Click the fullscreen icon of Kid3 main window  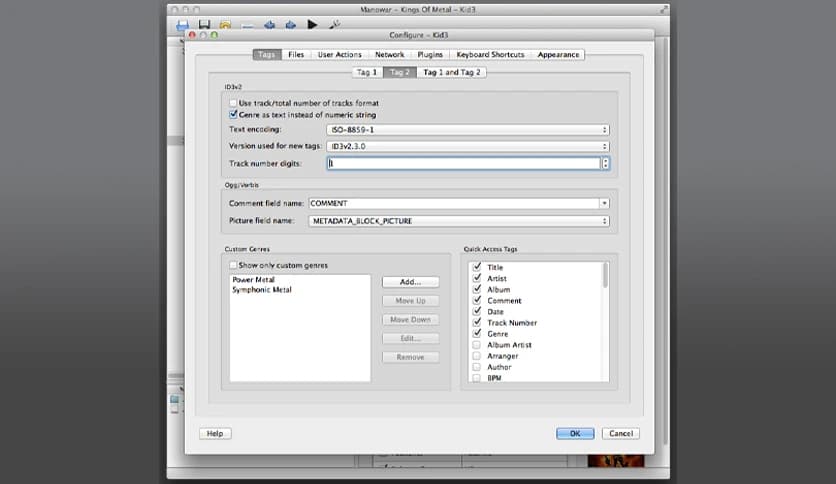pos(663,10)
